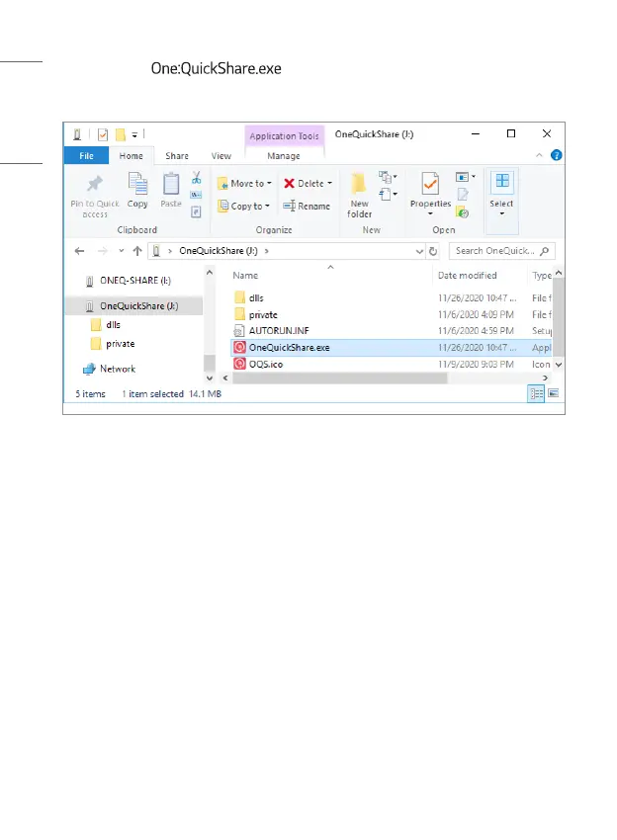Click the History icon in ribbon

click(462, 212)
